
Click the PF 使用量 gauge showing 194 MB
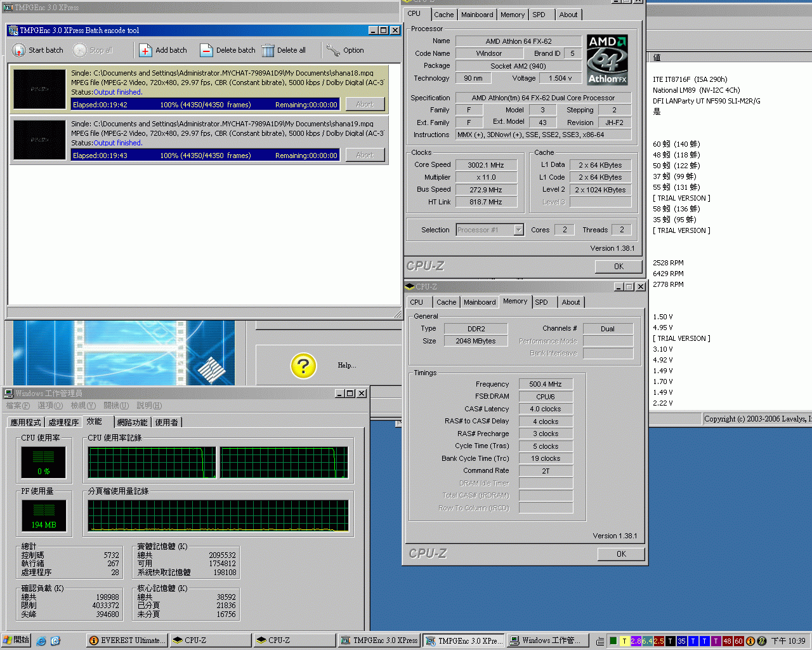pyautogui.click(x=44, y=515)
